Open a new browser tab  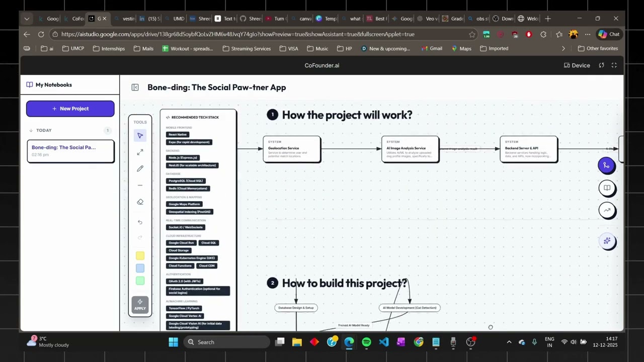pyautogui.click(x=547, y=19)
